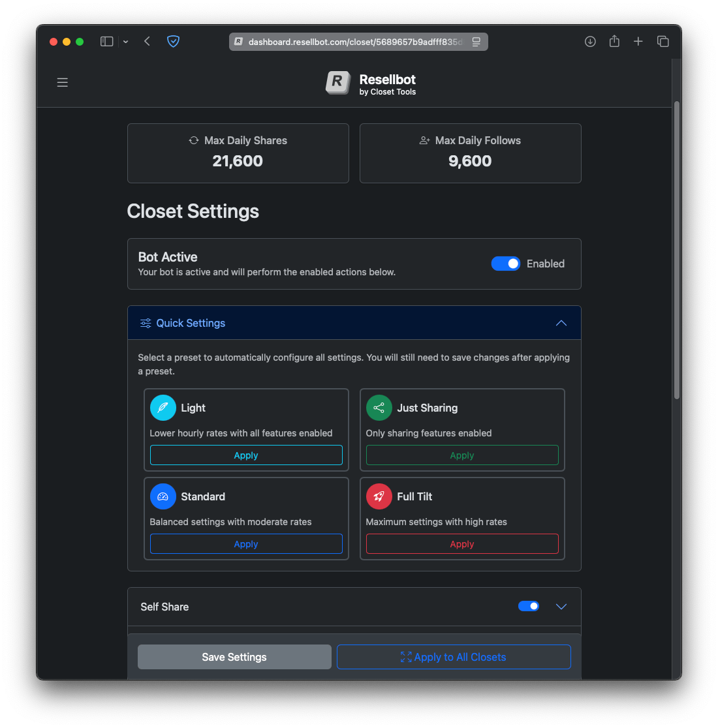
Task: Click the Quick Settings sliders icon
Action: coord(146,323)
